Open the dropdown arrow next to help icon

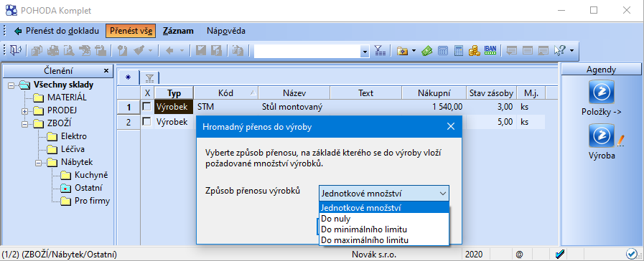pos(571,51)
